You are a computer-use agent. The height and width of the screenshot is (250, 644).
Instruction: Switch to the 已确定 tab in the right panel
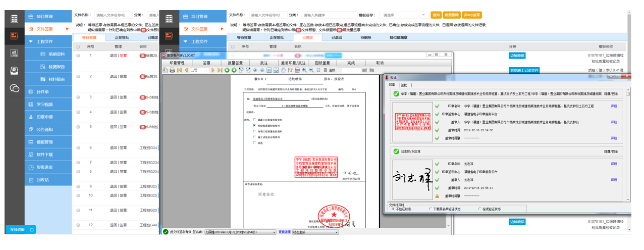tap(307, 37)
